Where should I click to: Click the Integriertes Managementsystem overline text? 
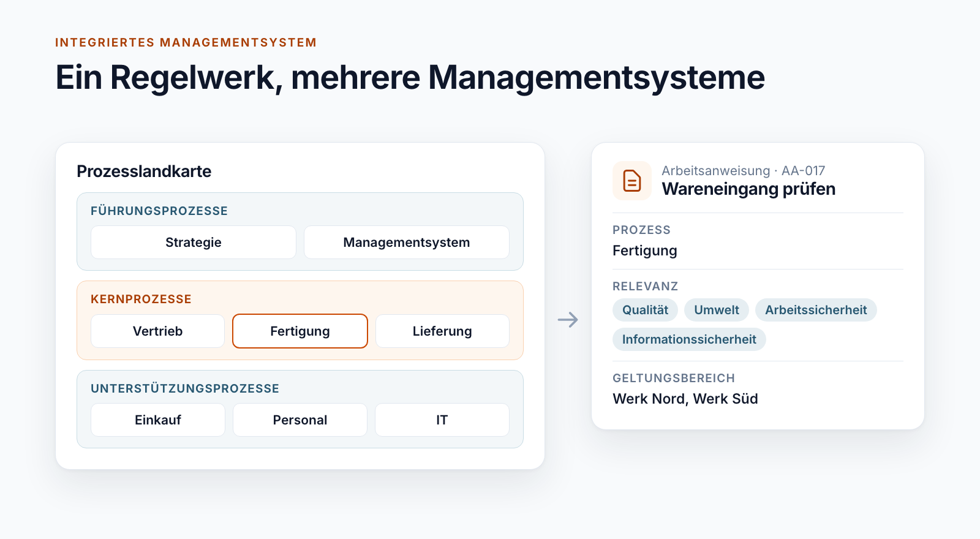tap(186, 42)
